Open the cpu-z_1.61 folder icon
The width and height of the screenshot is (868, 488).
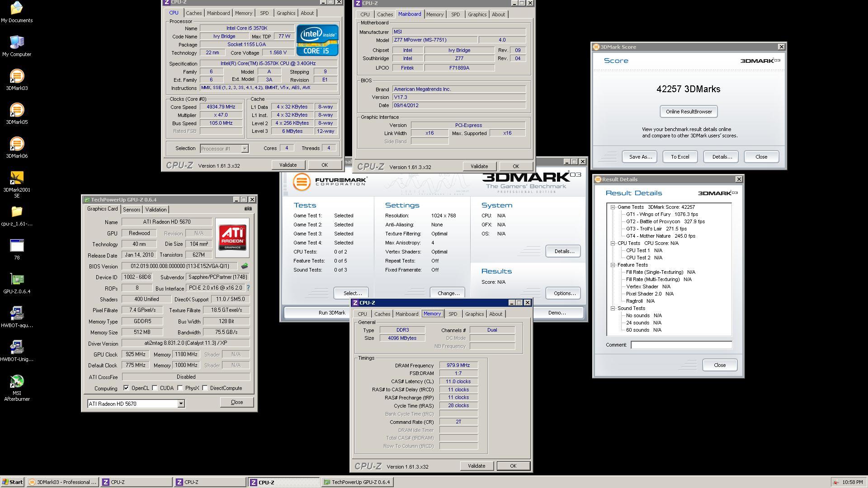point(17,215)
